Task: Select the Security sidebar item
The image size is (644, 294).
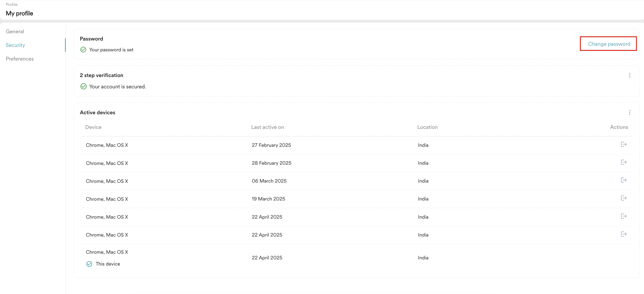Action: (x=15, y=45)
